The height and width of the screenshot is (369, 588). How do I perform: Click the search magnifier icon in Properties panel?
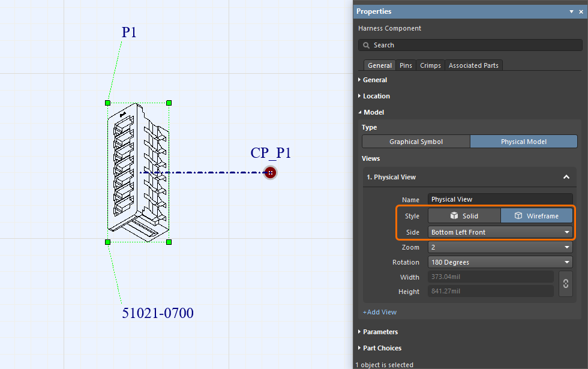click(366, 45)
